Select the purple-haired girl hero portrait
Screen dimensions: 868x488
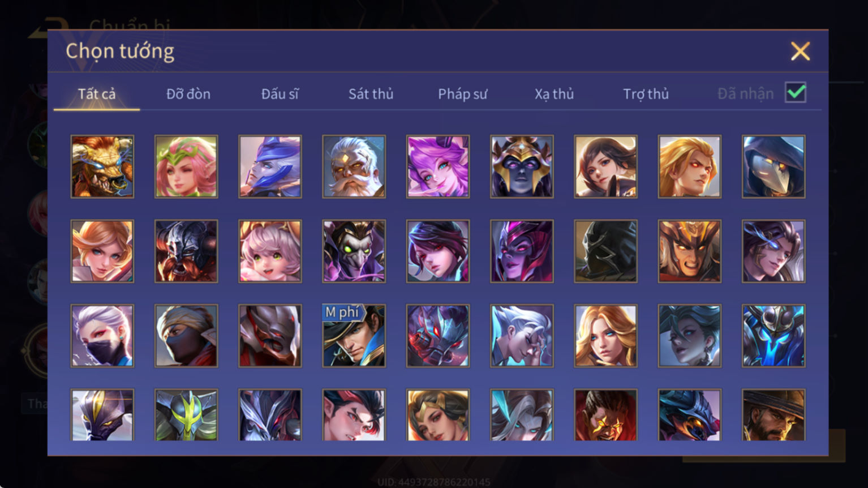(438, 166)
